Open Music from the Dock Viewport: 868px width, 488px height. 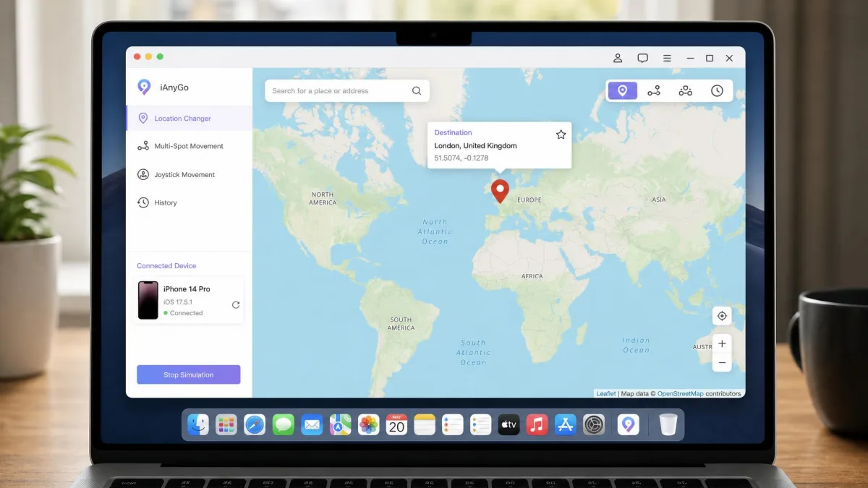point(537,425)
